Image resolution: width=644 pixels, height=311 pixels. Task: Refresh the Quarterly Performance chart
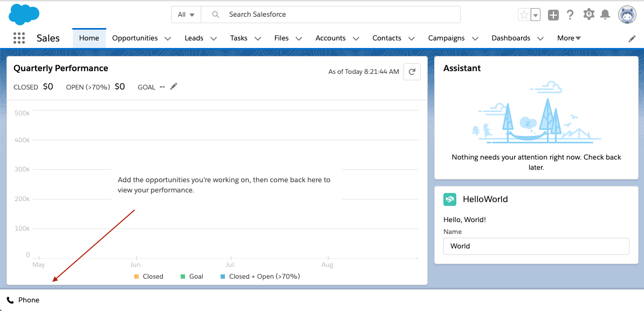point(412,71)
